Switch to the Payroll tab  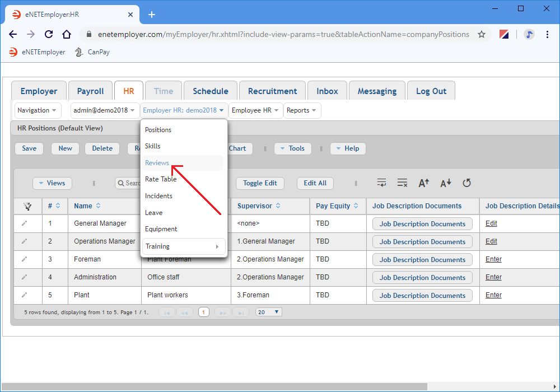90,91
